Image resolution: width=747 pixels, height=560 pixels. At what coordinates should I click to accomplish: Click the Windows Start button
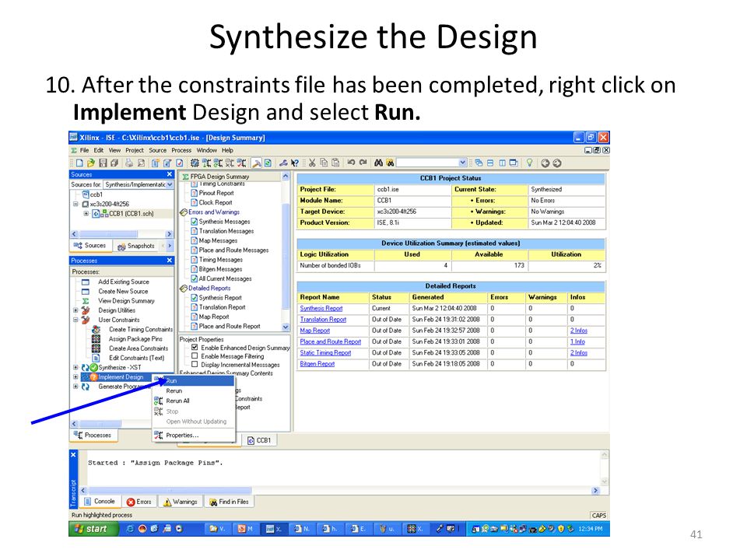(93, 529)
